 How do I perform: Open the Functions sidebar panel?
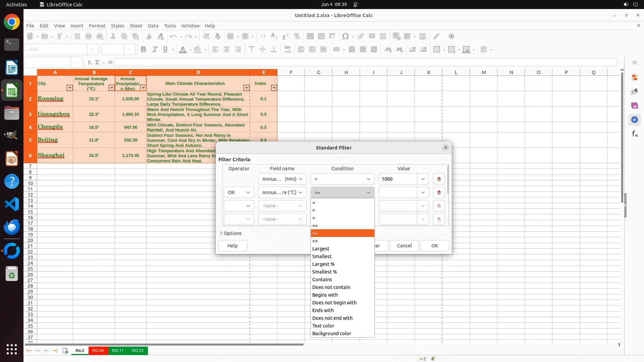point(634,134)
